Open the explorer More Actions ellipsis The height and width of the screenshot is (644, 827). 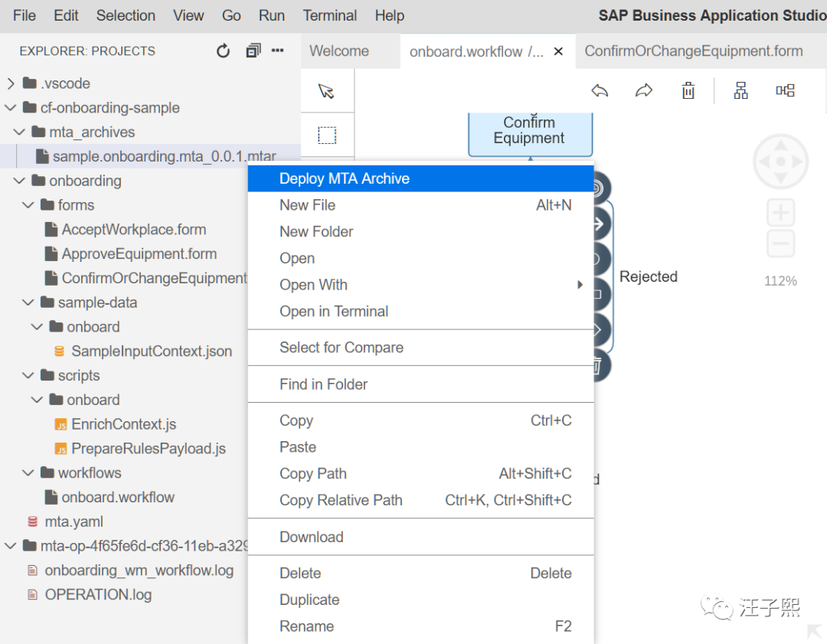point(278,51)
